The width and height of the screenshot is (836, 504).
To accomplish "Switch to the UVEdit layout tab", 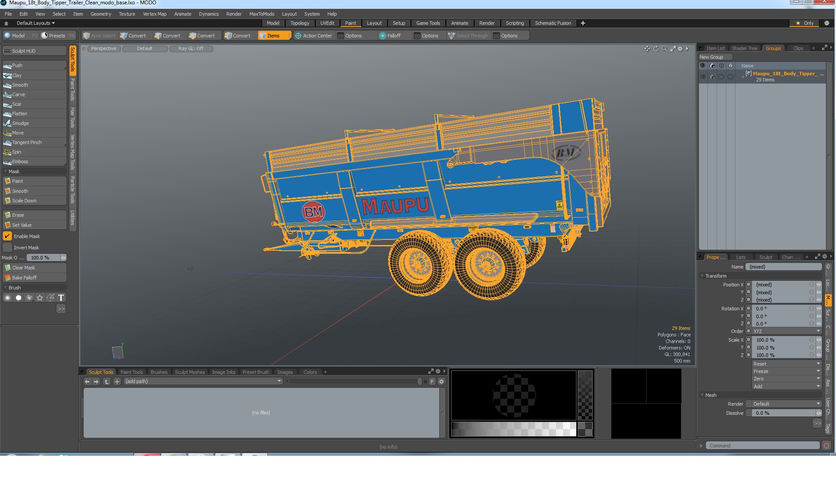I will [327, 23].
